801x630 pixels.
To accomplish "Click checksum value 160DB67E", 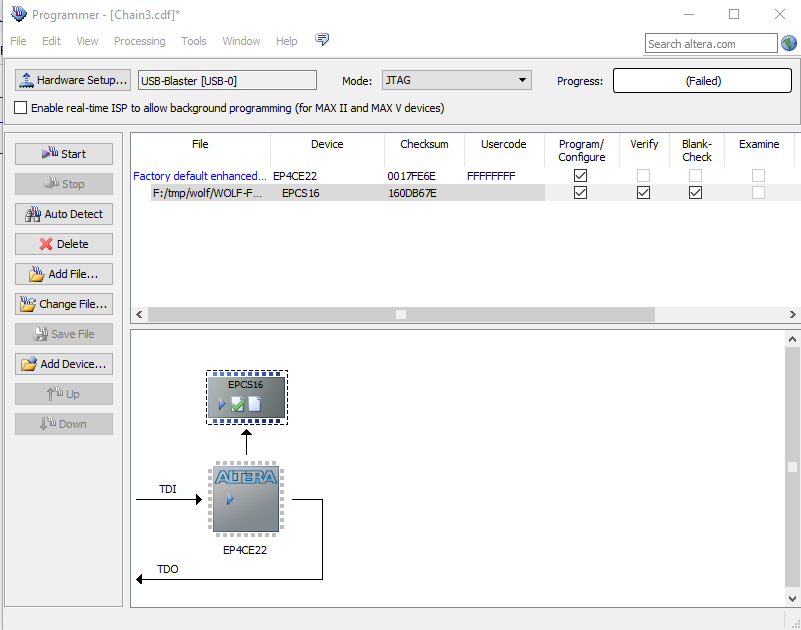I will click(x=412, y=193).
